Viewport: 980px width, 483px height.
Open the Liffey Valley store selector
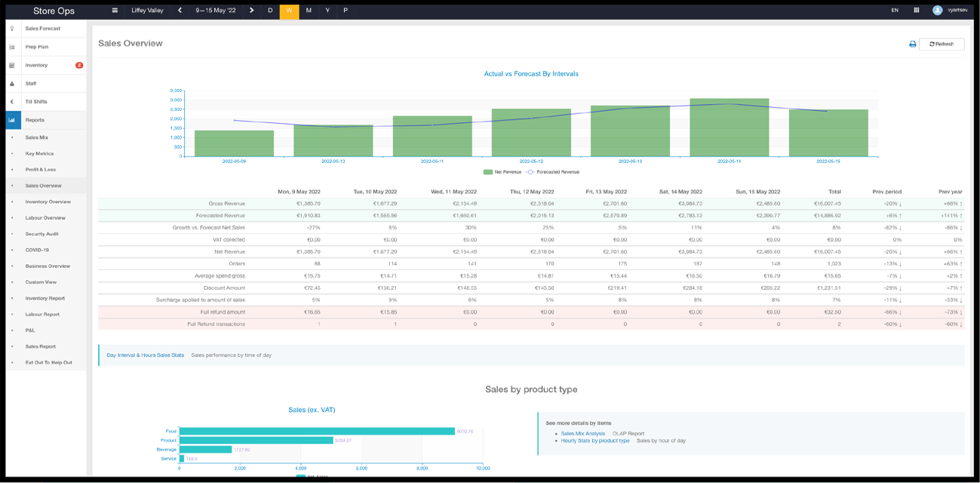coord(148,11)
